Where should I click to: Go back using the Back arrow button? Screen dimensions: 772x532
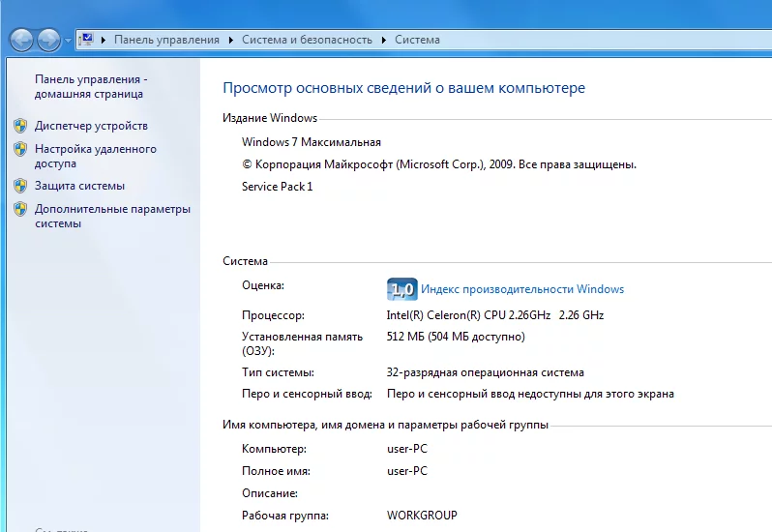(x=21, y=40)
